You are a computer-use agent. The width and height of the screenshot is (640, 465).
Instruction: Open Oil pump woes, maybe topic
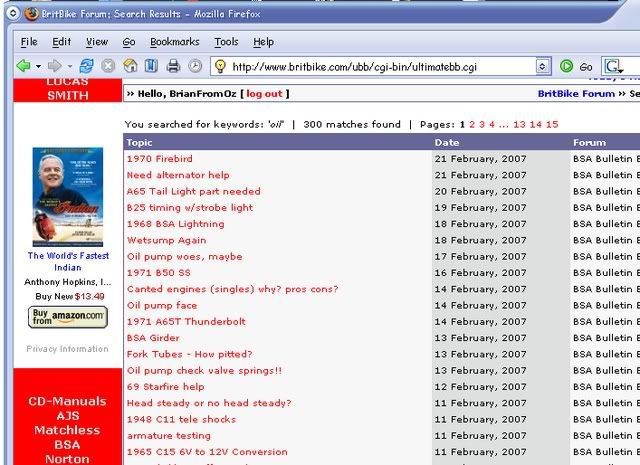pos(184,256)
